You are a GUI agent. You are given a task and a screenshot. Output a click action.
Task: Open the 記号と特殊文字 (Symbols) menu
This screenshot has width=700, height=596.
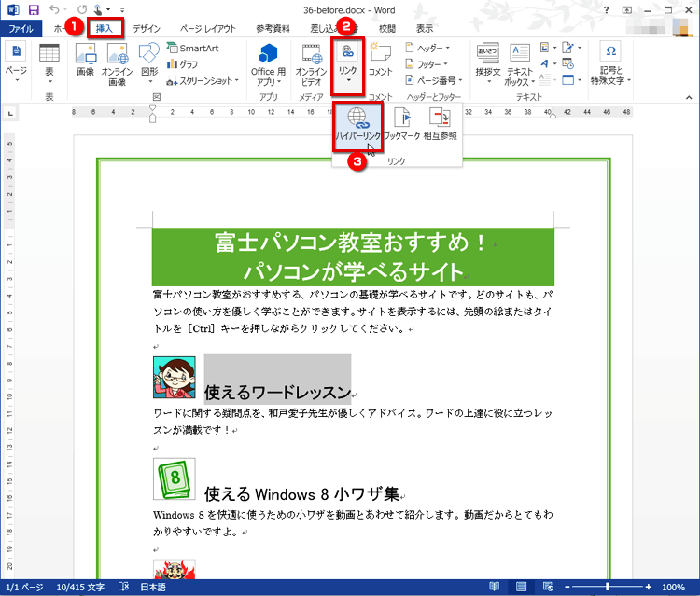[x=610, y=63]
